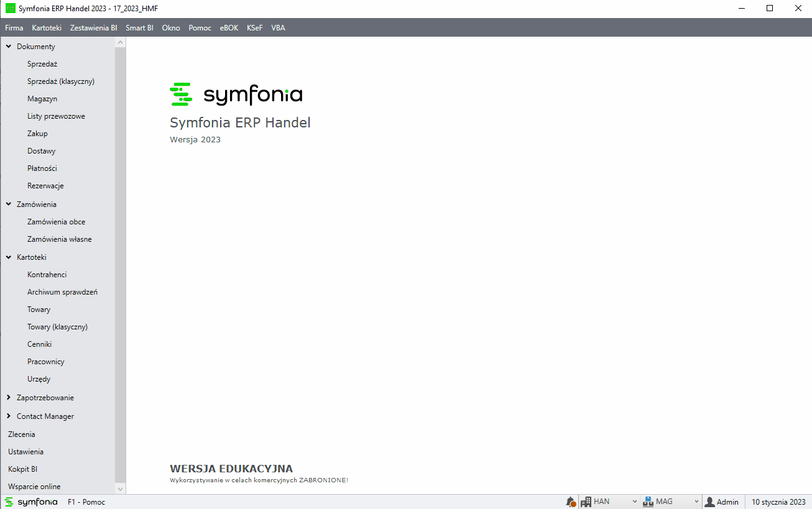
Task: Open Urzędy in sidebar
Action: tap(39, 379)
